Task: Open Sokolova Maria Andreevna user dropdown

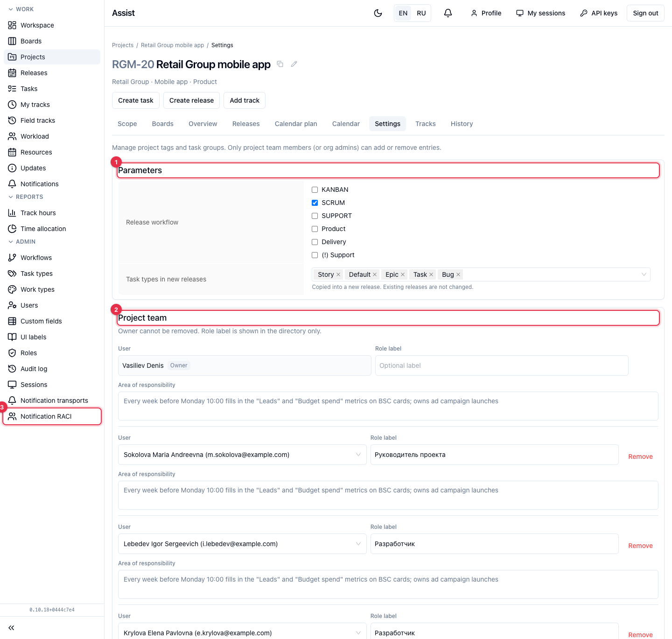Action: (x=242, y=455)
